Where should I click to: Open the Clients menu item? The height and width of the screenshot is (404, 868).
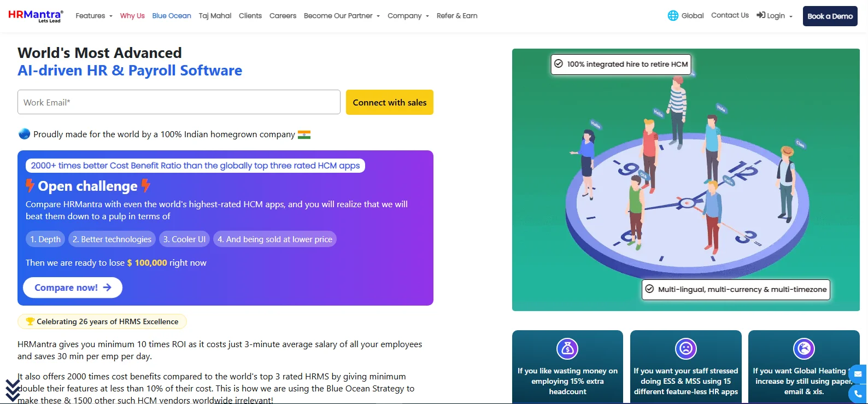[250, 16]
